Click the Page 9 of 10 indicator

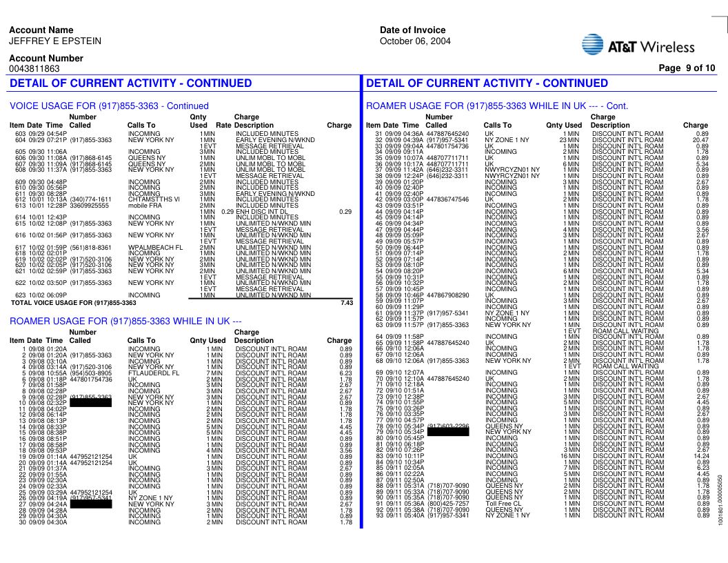(687, 68)
